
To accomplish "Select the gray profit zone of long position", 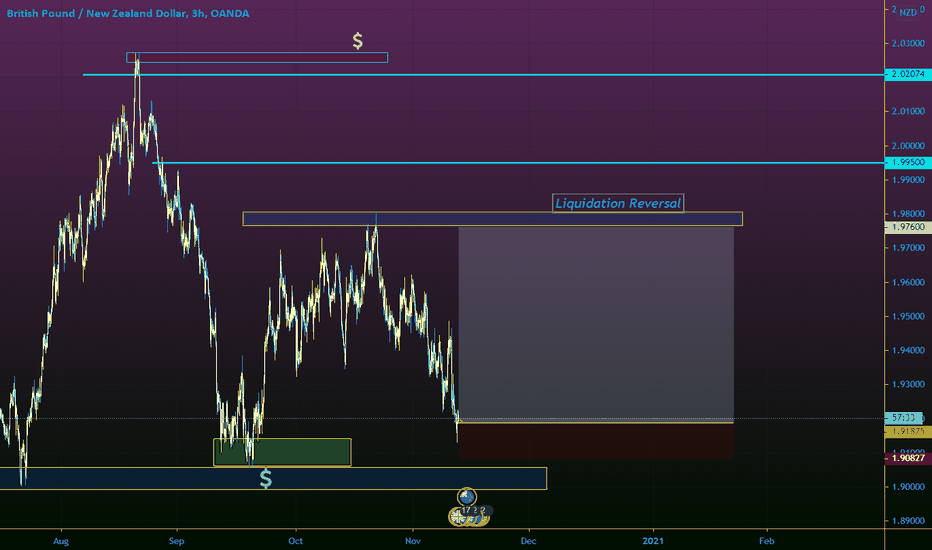I will coord(596,324).
